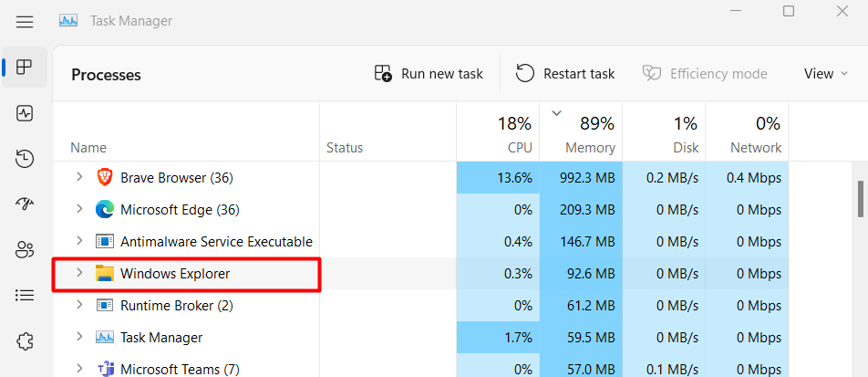Screen dimensions: 868x377
Task: Expand the Brave Browser process group
Action: (x=79, y=177)
